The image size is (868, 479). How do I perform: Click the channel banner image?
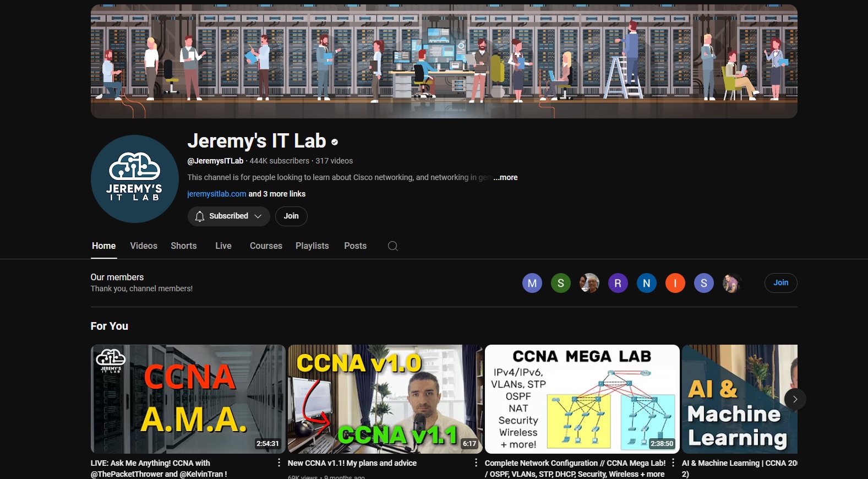click(x=444, y=61)
